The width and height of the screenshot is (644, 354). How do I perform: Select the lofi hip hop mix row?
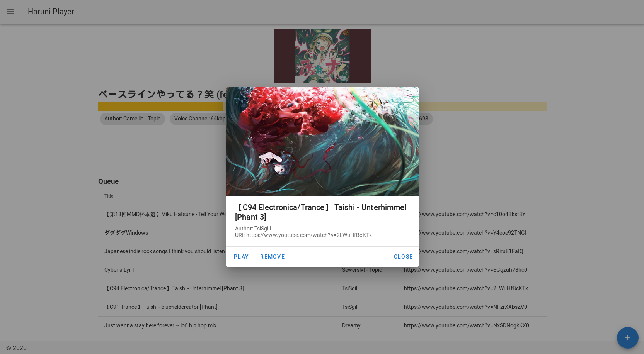click(x=160, y=325)
